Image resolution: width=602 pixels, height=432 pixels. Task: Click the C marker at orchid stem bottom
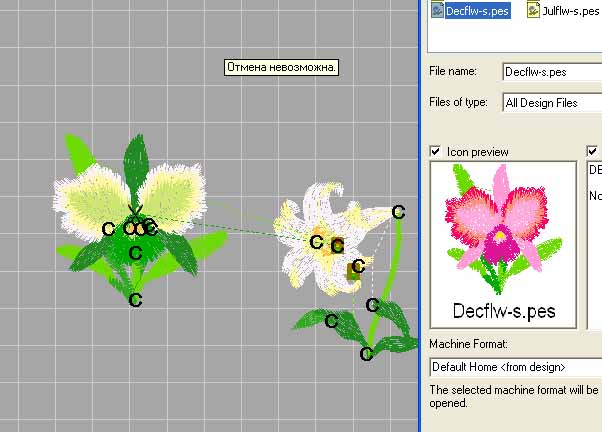[135, 299]
